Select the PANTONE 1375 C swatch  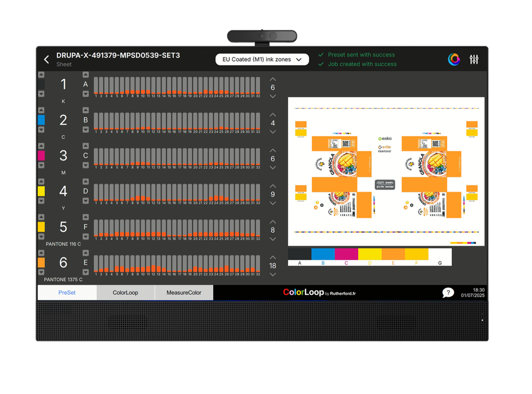pos(41,263)
